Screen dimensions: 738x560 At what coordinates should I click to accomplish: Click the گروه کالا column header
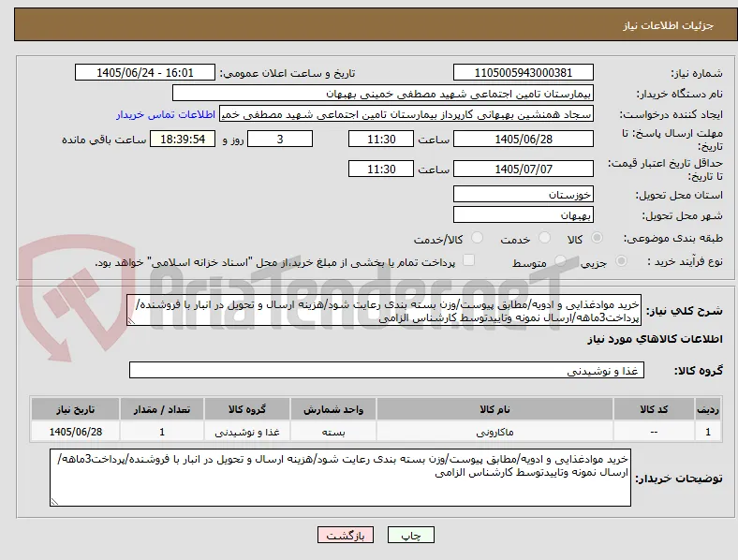pos(247,409)
